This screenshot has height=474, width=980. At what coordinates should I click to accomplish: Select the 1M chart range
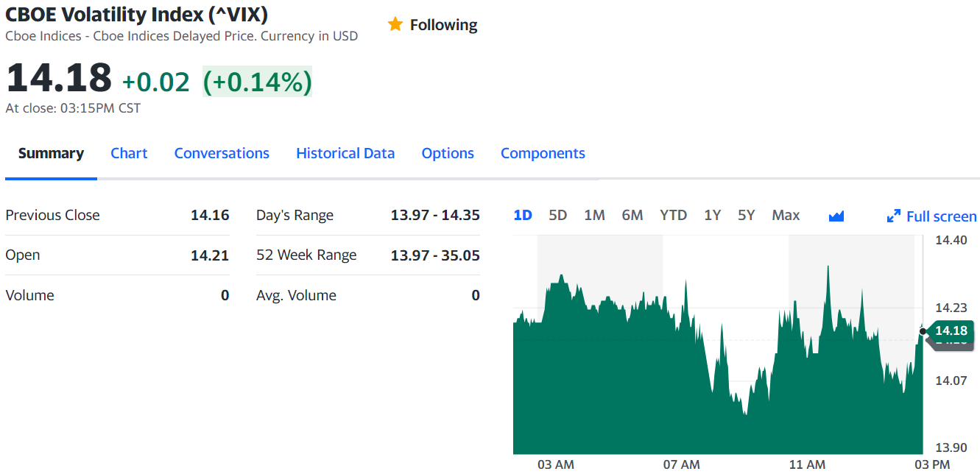pyautogui.click(x=594, y=216)
